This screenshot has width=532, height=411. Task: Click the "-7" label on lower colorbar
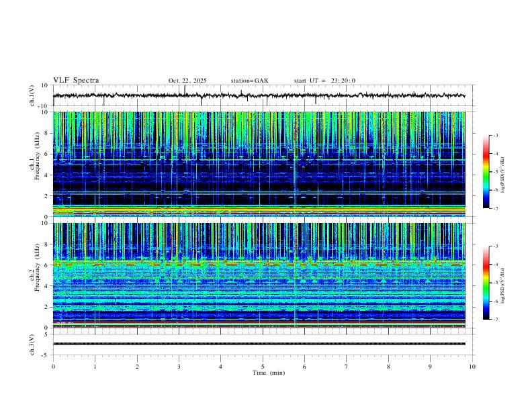click(x=495, y=320)
